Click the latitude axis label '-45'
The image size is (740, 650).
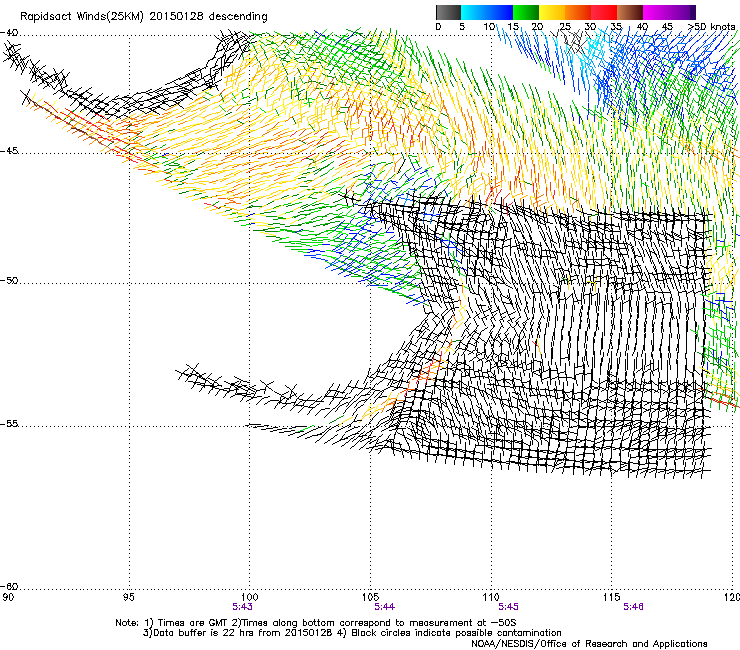pos(9,151)
